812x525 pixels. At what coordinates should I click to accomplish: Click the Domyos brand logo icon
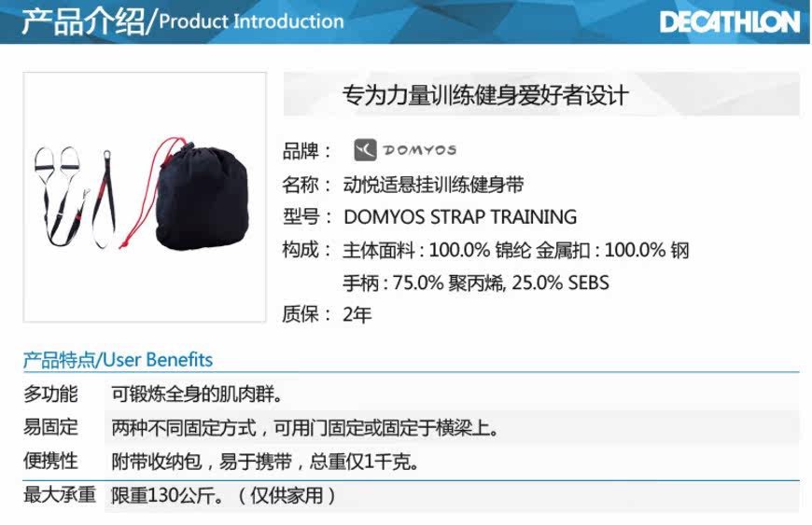point(365,150)
